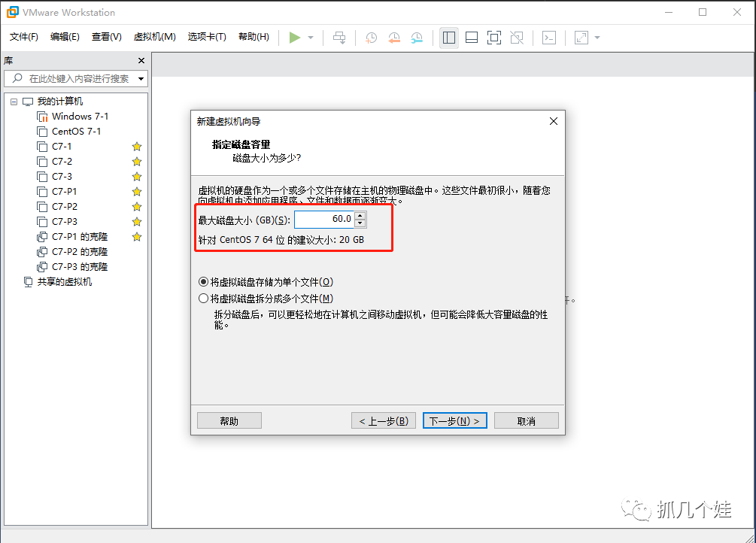Decrease disk size with down spinner
The image size is (756, 543).
(x=360, y=223)
